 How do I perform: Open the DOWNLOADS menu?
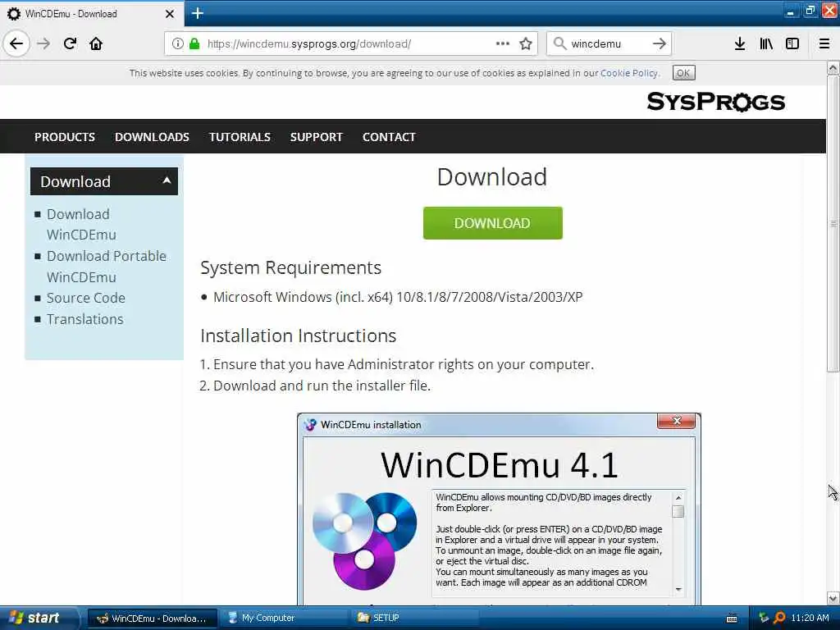(152, 137)
